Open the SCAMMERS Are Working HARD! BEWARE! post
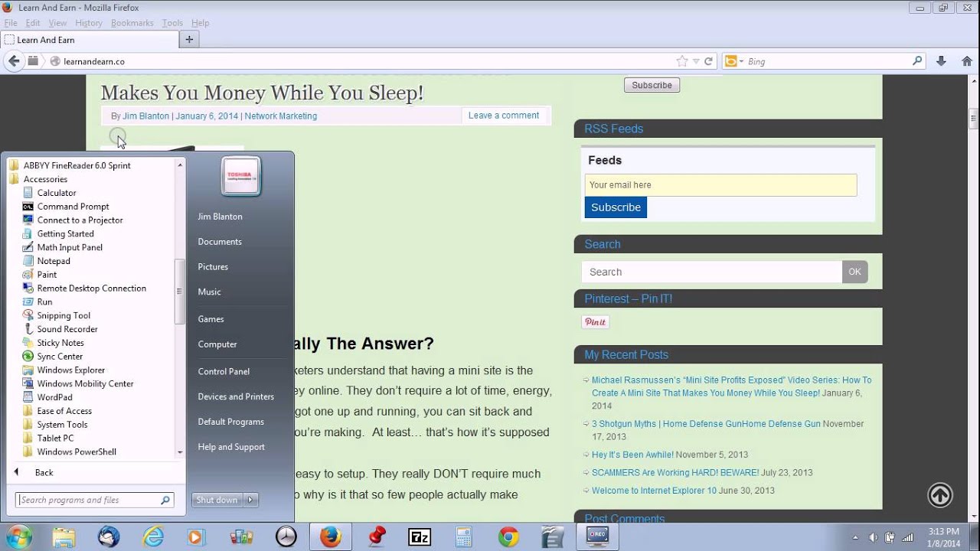Image resolution: width=980 pixels, height=551 pixels. tap(675, 473)
